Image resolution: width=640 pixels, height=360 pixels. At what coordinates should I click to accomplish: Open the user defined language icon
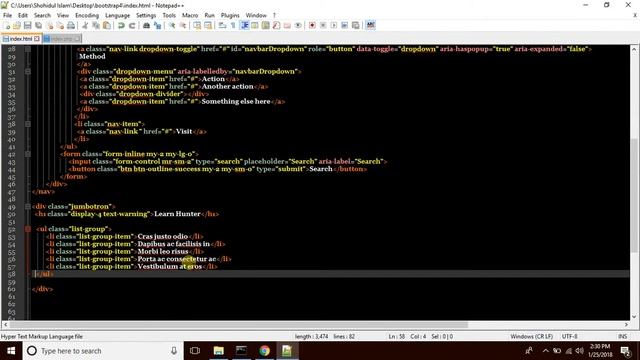point(255,25)
